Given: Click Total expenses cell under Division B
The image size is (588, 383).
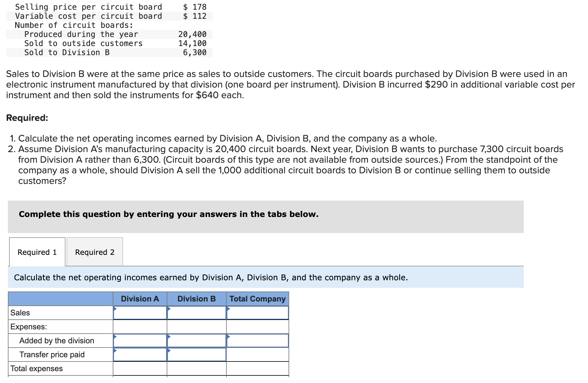Looking at the screenshot, I should pos(196,368).
